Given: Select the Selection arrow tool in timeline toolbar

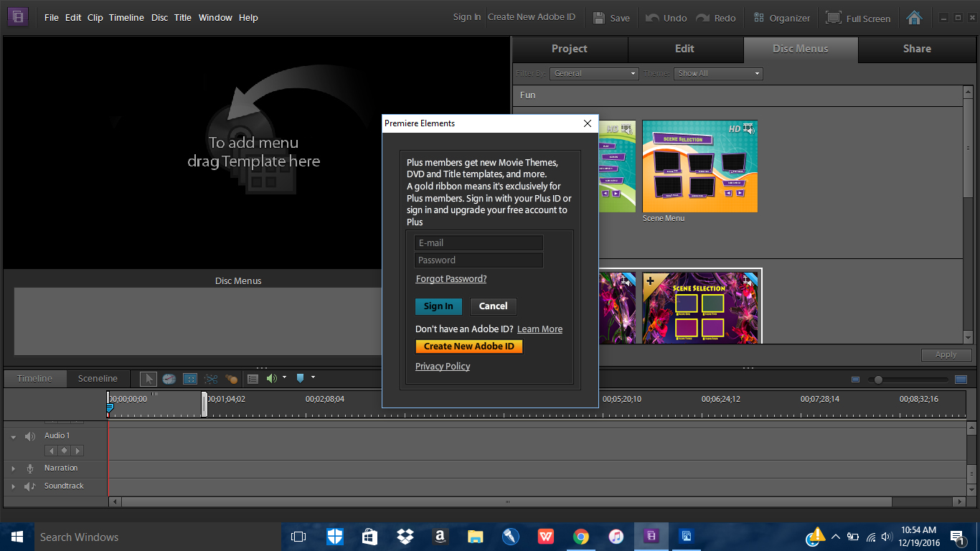Looking at the screenshot, I should 149,379.
